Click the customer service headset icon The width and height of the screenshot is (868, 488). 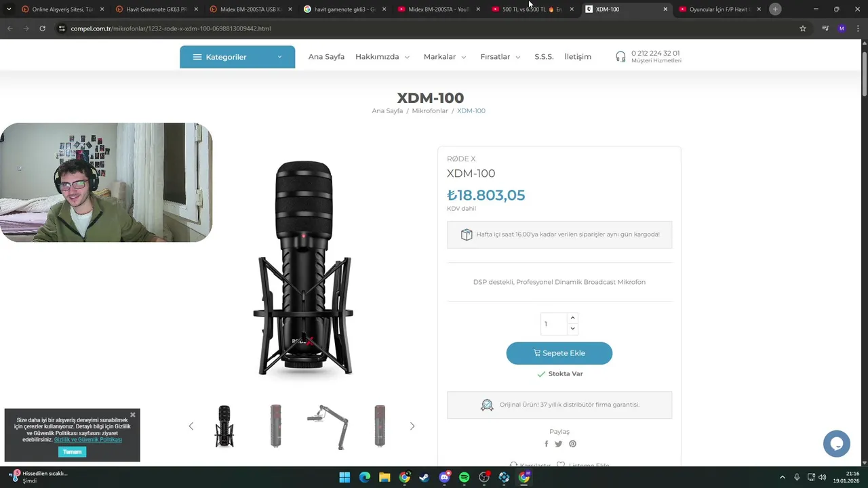pos(620,57)
